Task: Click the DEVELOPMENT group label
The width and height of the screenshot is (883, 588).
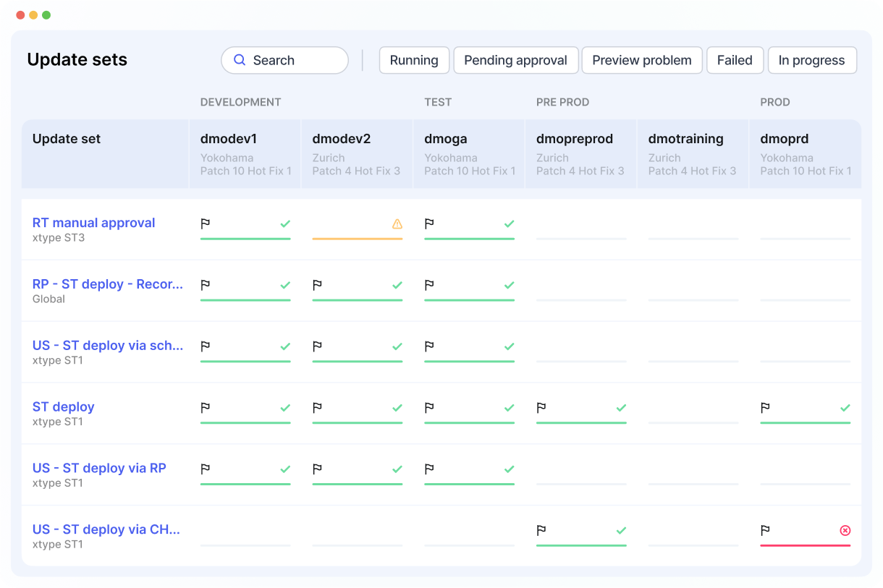Action: tap(240, 102)
